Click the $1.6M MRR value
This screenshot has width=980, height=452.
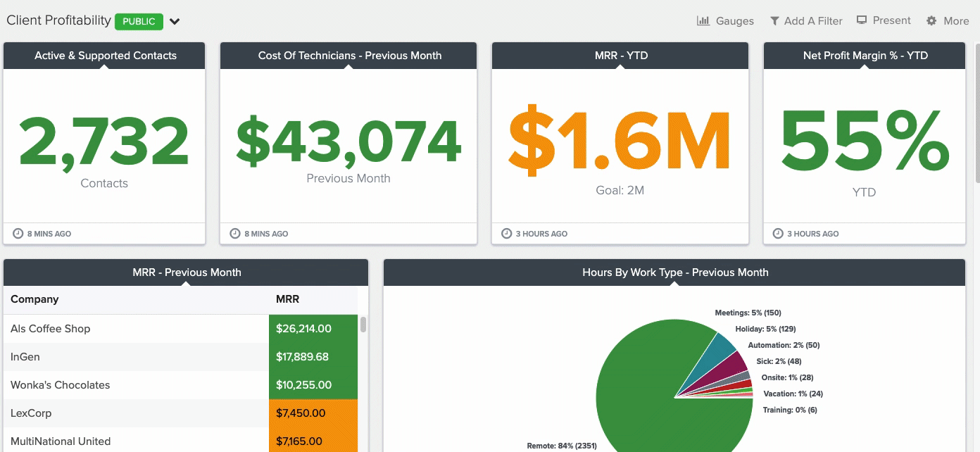620,139
